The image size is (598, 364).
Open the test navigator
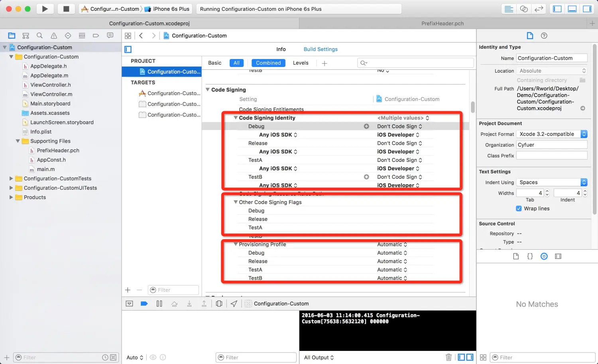click(68, 35)
